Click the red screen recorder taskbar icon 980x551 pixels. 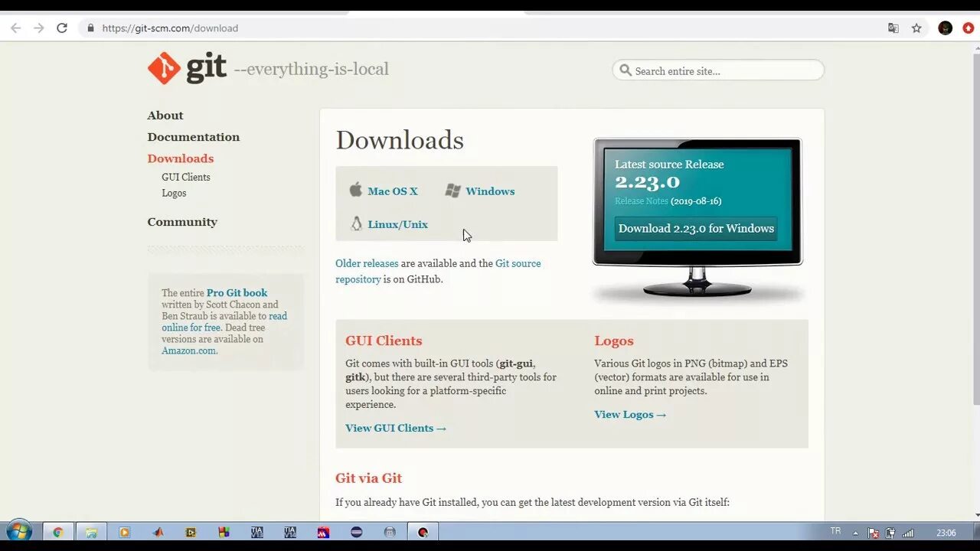pyautogui.click(x=423, y=532)
